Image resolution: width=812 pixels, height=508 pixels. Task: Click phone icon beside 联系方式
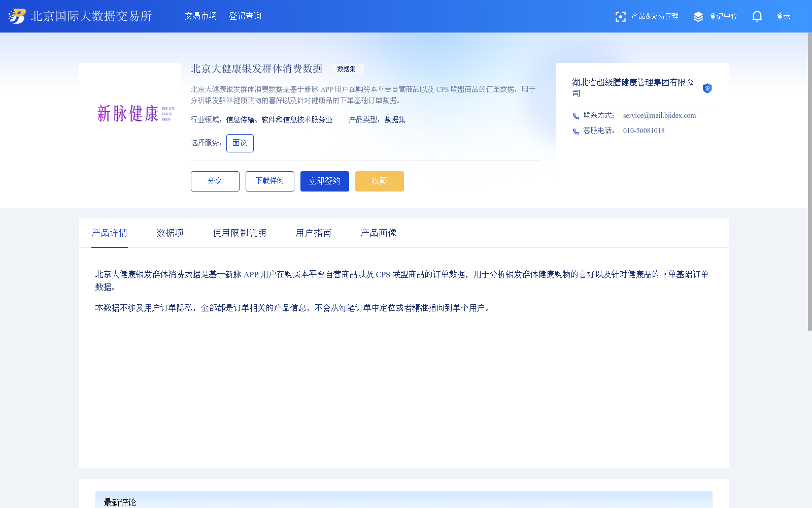[576, 116]
